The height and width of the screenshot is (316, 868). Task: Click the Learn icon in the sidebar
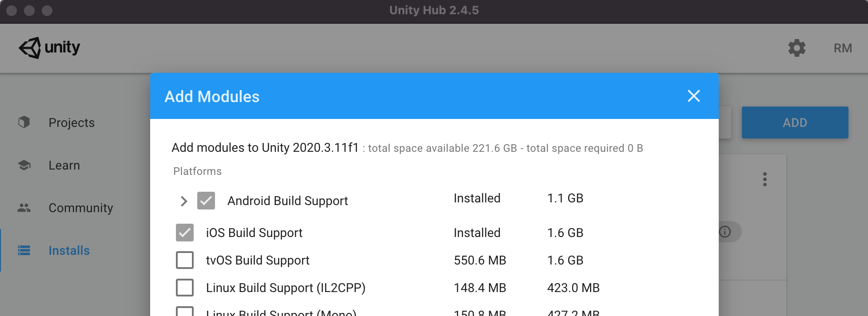(24, 165)
